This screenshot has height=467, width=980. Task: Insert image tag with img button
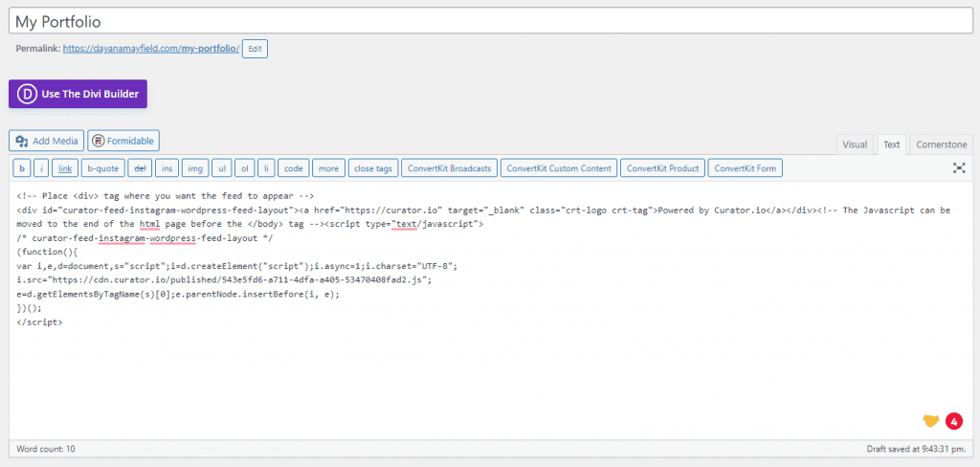[x=195, y=168]
